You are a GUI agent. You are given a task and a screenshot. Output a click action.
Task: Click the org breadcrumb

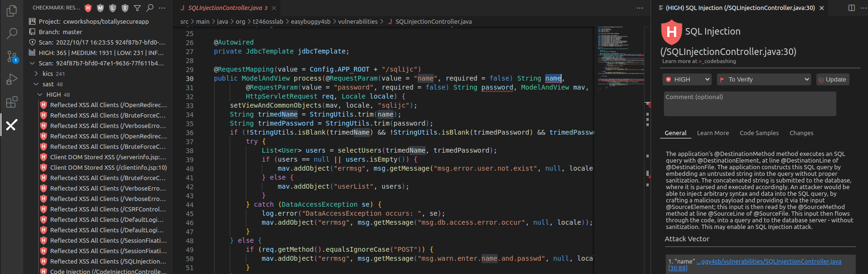241,21
